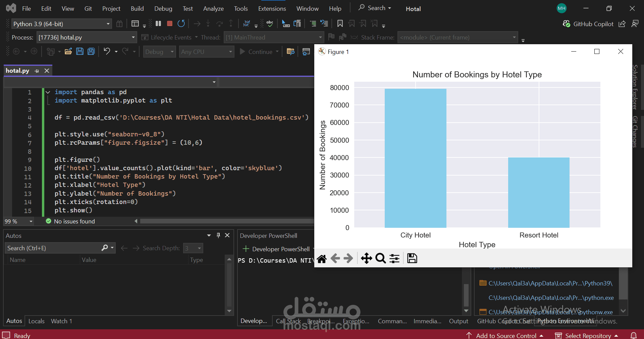The width and height of the screenshot is (644, 339).
Task: Toggle the Autos panel auto-hide pin
Action: pos(218,235)
